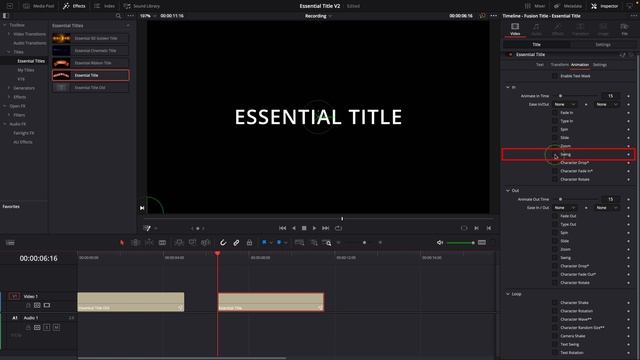Click the Replace Clip toolbar icon
The width and height of the screenshot is (640, 360).
pyautogui.click(x=206, y=242)
